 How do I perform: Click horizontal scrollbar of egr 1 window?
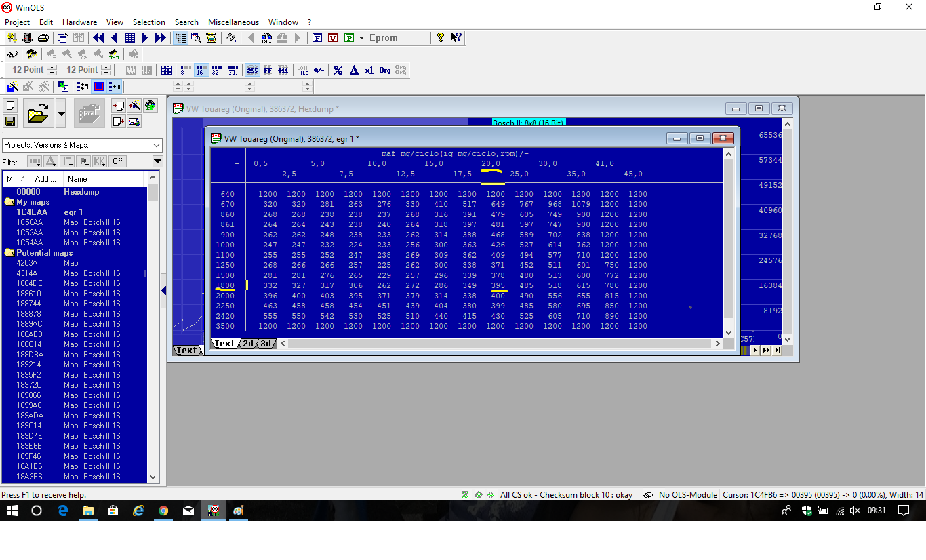(500, 344)
